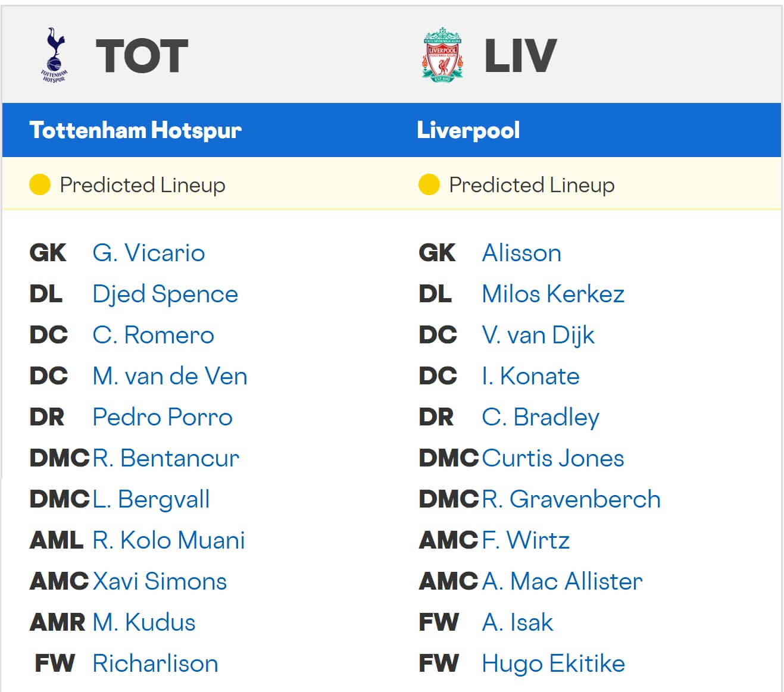Click Pedro Porro's name
Image resolution: width=784 pixels, height=692 pixels.
pyautogui.click(x=162, y=417)
